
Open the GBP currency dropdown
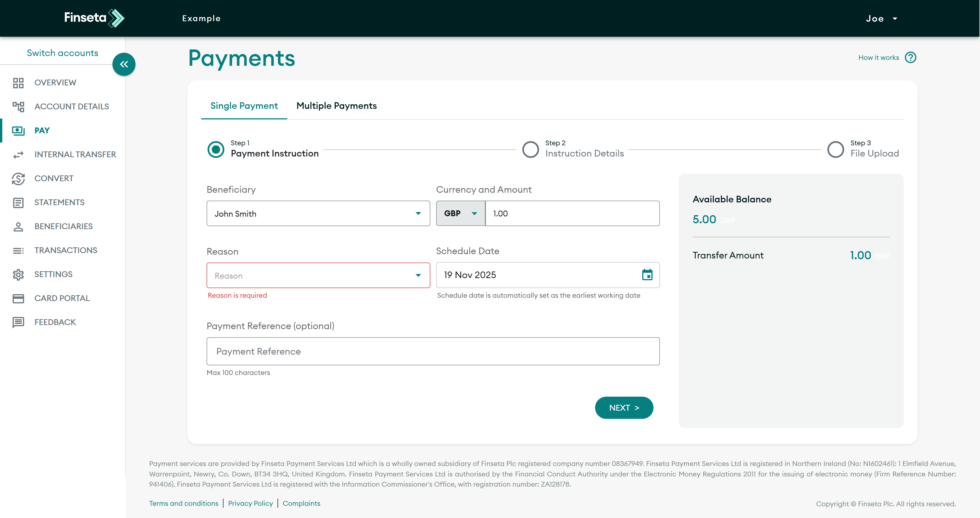[x=460, y=213]
